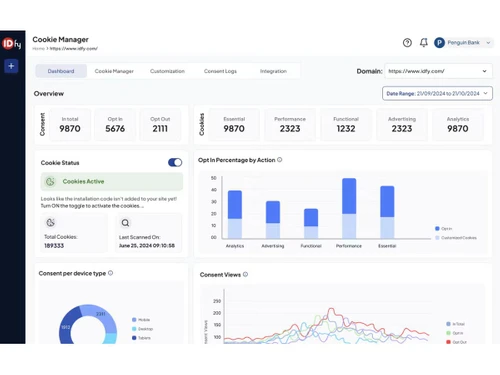Screen dimensions: 500x375
Task: Click the Overview heading
Action: (x=49, y=94)
